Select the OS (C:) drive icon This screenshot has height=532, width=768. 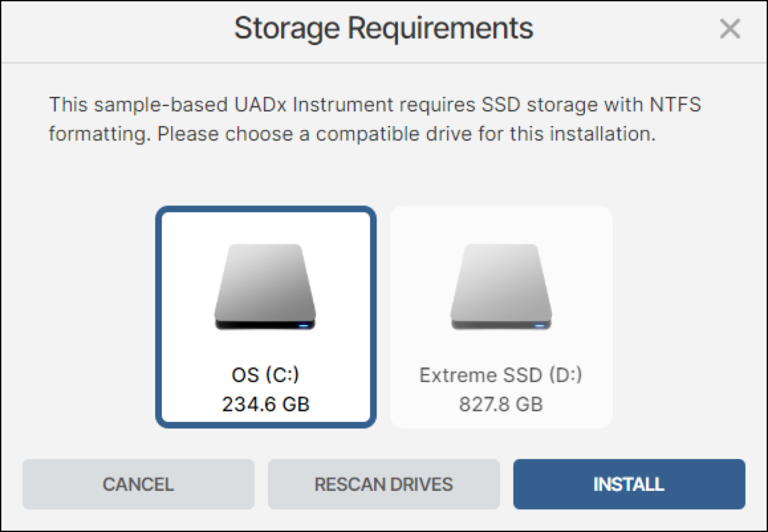(x=265, y=287)
